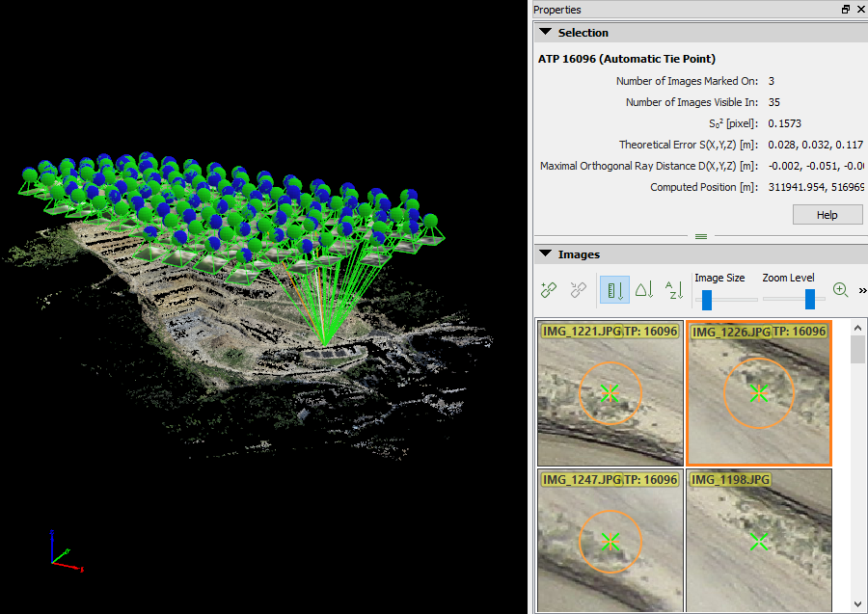Screen dimensions: 868x614
Task: Toggle sort images by distance
Action: (613, 289)
